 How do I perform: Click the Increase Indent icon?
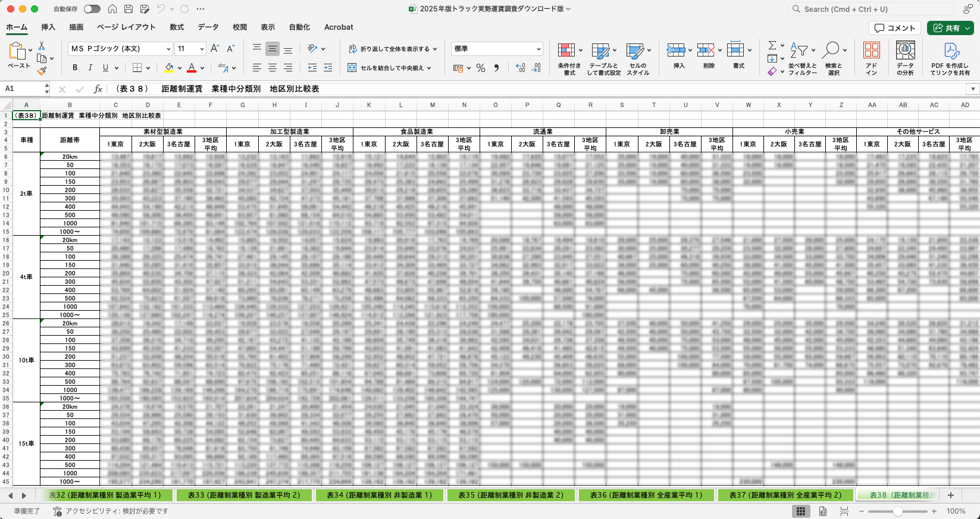[328, 68]
